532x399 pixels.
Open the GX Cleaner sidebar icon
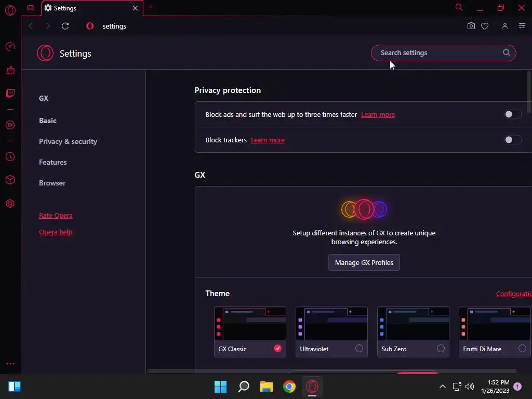[x=10, y=70]
